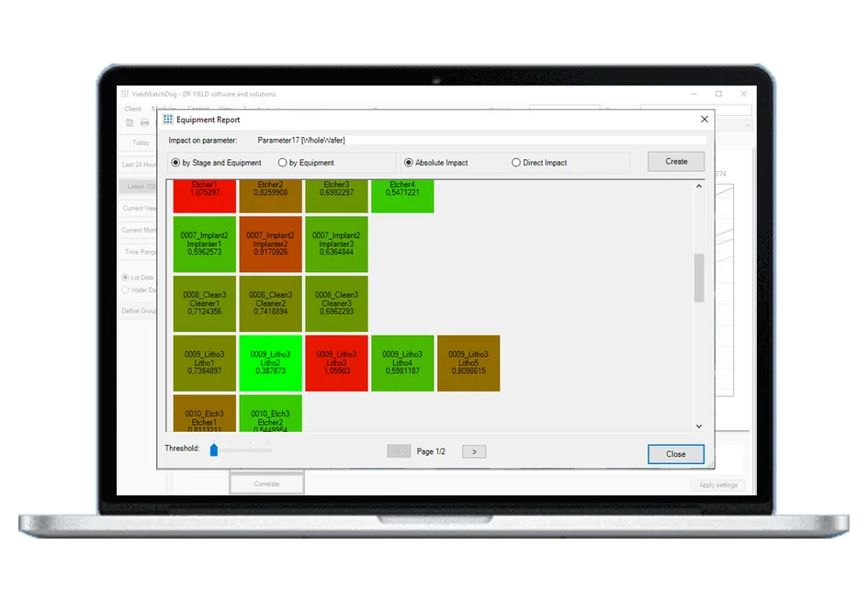Click the scroll down arrow in report
Viewport: 868px width, 602px height.
[x=699, y=426]
